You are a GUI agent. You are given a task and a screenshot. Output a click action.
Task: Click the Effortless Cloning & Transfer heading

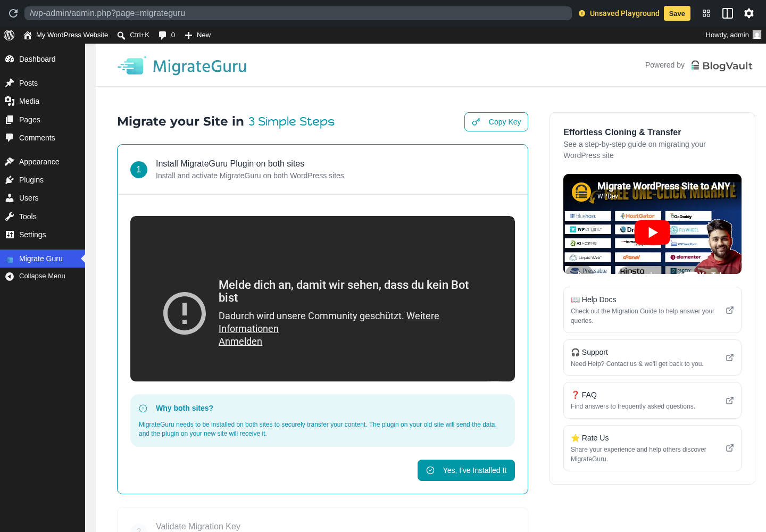tap(622, 132)
